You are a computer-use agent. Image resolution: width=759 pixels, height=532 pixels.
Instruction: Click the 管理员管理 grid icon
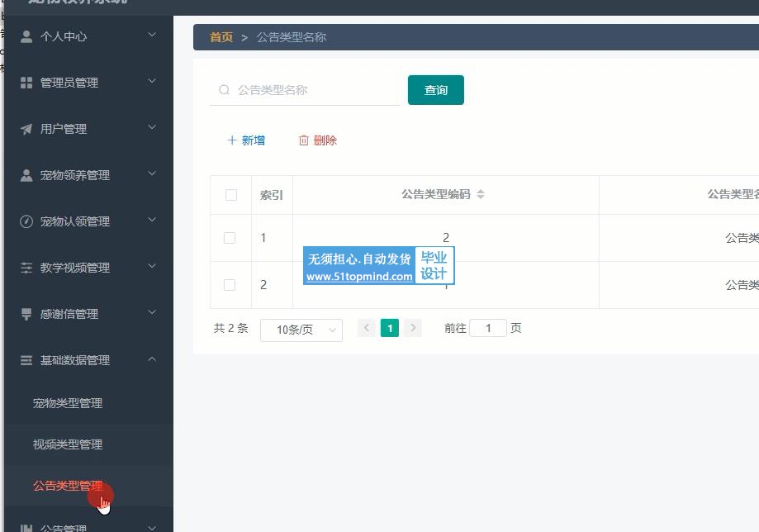[x=26, y=83]
